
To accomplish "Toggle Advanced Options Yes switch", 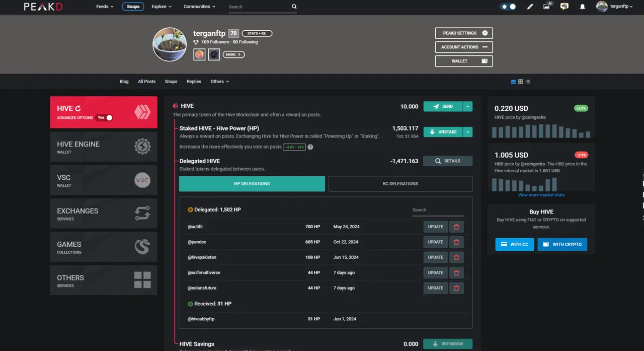I will [104, 118].
